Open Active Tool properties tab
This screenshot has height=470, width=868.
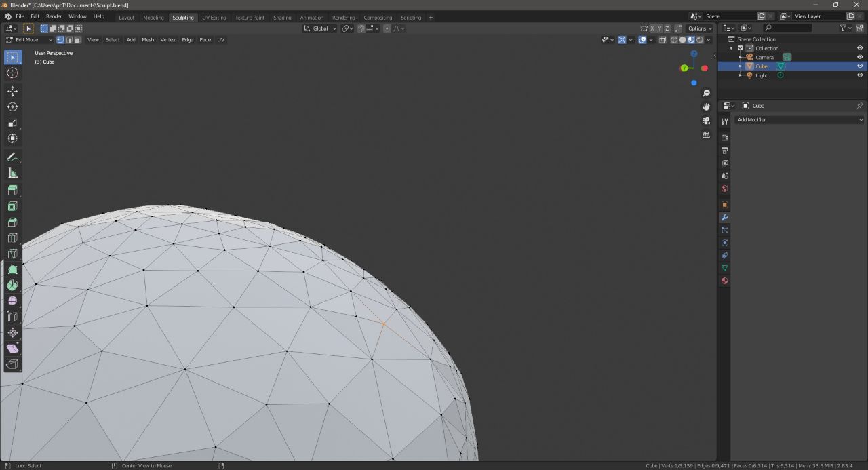click(x=724, y=121)
